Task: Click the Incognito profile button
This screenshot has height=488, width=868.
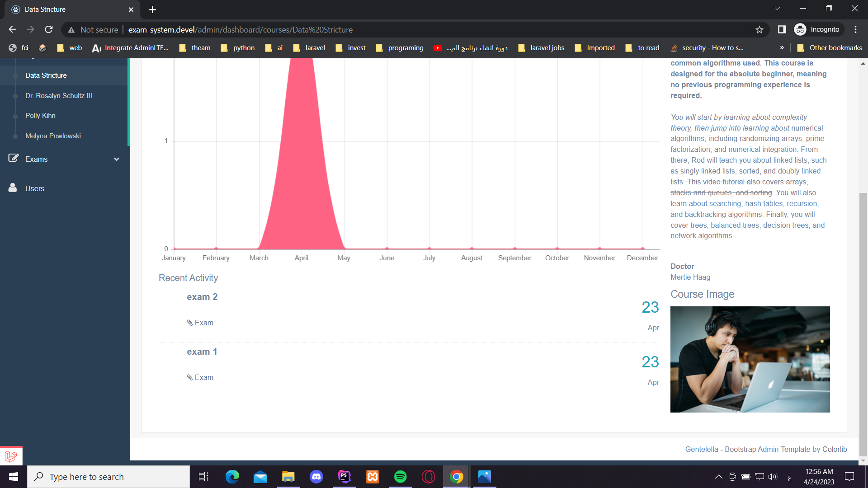Action: pos(818,29)
